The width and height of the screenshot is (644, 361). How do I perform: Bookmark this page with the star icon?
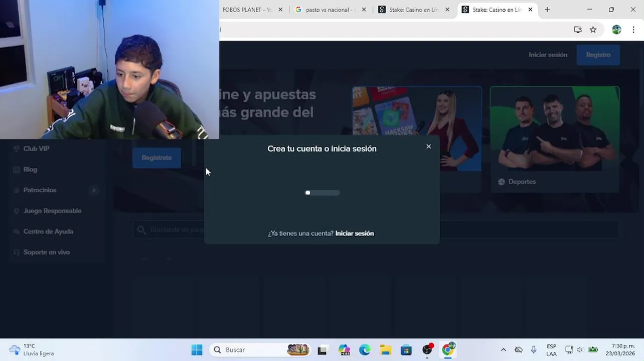pos(593,30)
